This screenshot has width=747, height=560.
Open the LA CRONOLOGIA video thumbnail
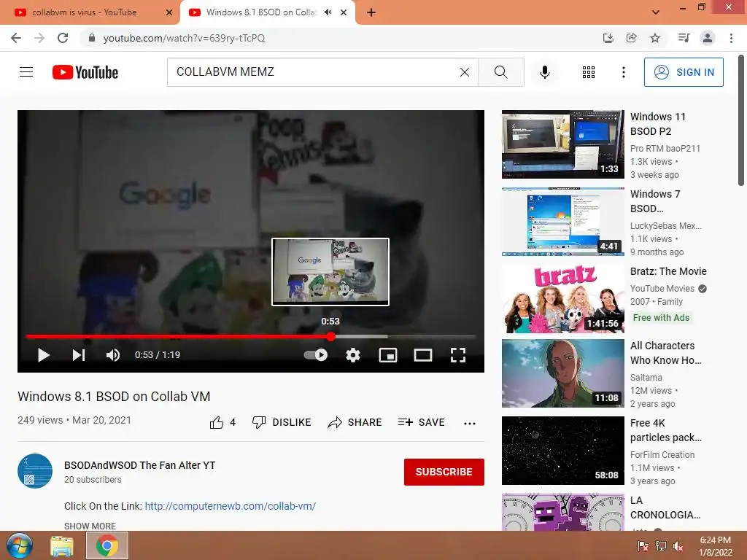pyautogui.click(x=562, y=512)
